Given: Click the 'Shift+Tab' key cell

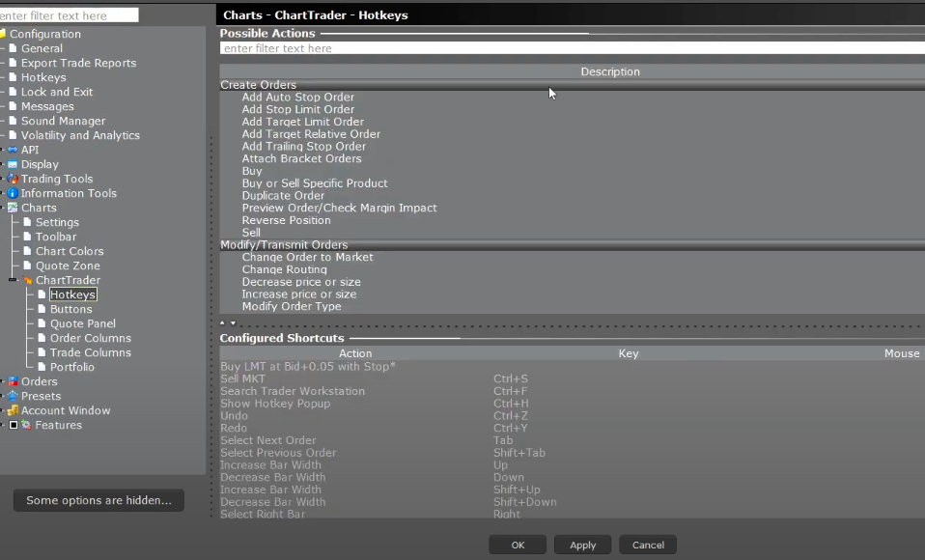Looking at the screenshot, I should coord(519,453).
